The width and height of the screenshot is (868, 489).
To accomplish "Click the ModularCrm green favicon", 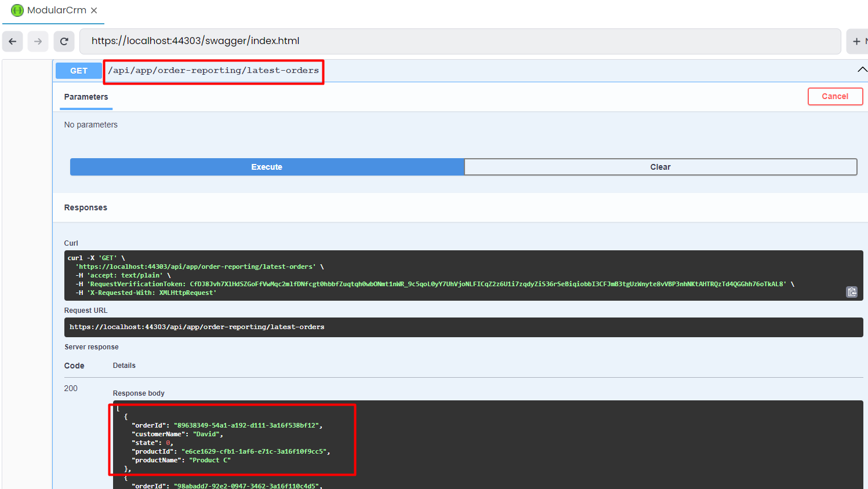I will pyautogui.click(x=17, y=10).
